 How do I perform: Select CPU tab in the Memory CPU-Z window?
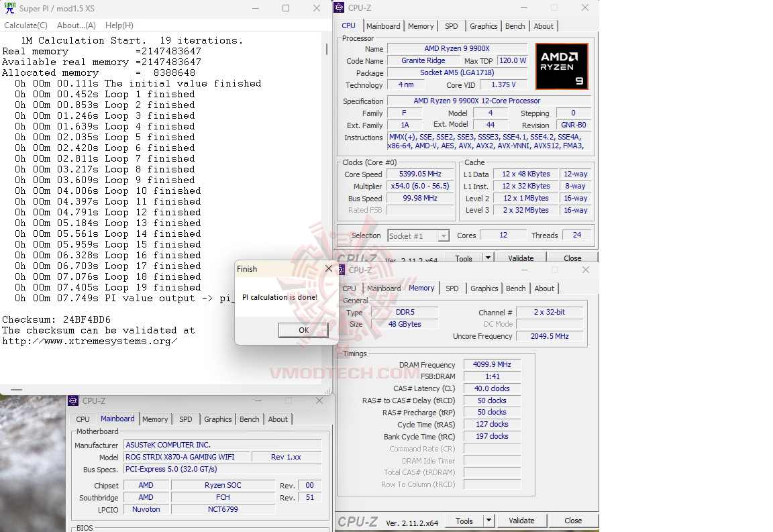tap(349, 288)
